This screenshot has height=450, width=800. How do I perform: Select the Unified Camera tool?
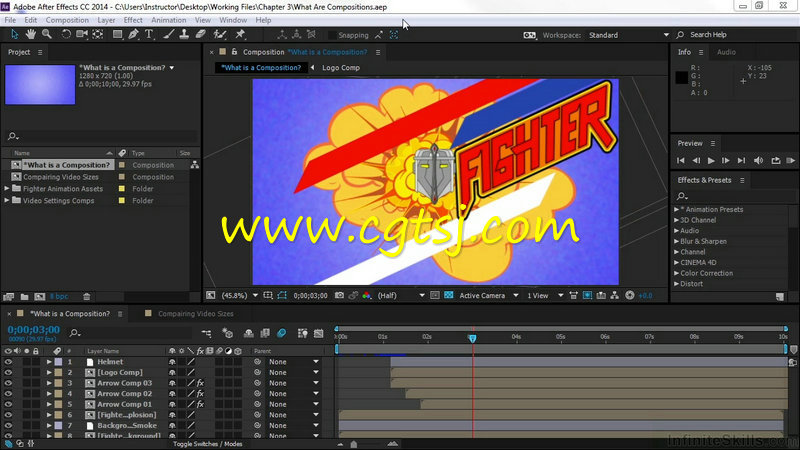coord(82,34)
